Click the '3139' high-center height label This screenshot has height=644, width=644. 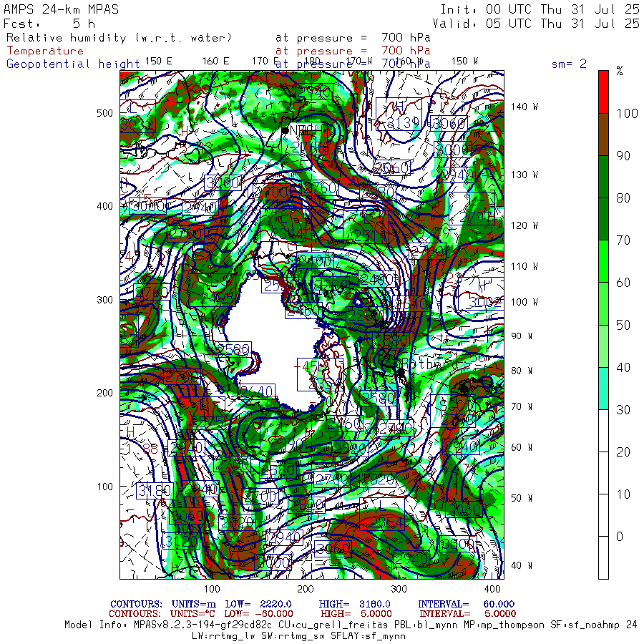click(404, 122)
